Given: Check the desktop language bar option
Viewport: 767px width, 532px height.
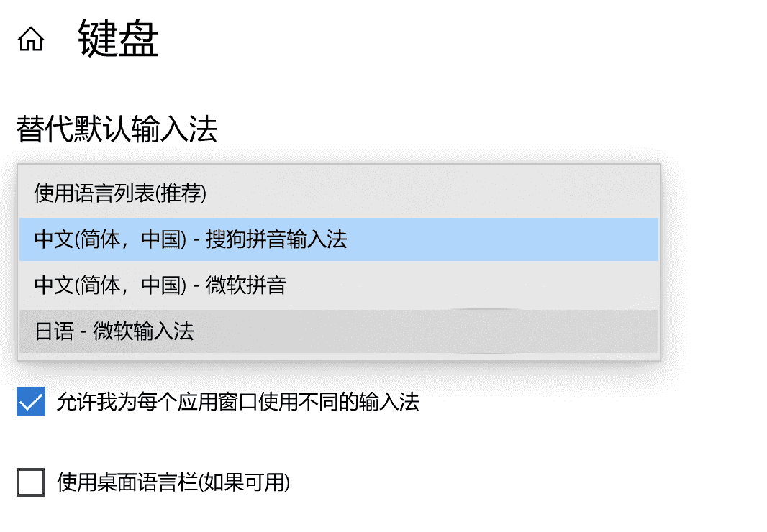Looking at the screenshot, I should point(30,484).
